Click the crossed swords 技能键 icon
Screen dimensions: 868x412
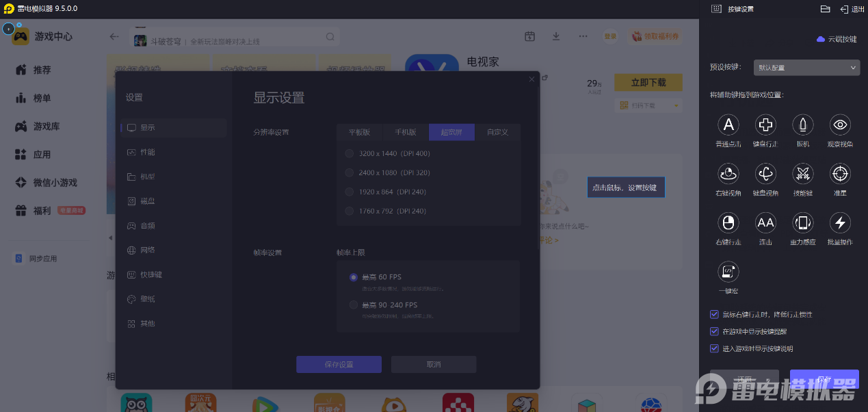802,174
